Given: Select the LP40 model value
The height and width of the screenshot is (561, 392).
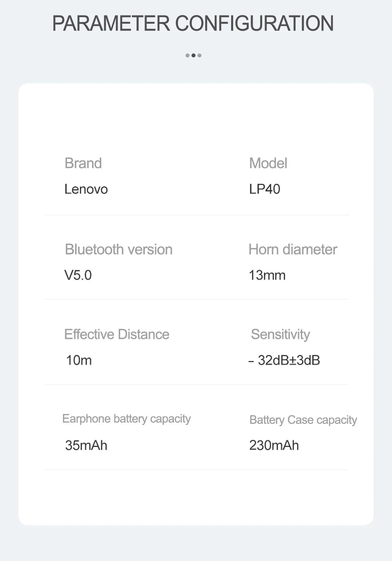Looking at the screenshot, I should point(265,189).
